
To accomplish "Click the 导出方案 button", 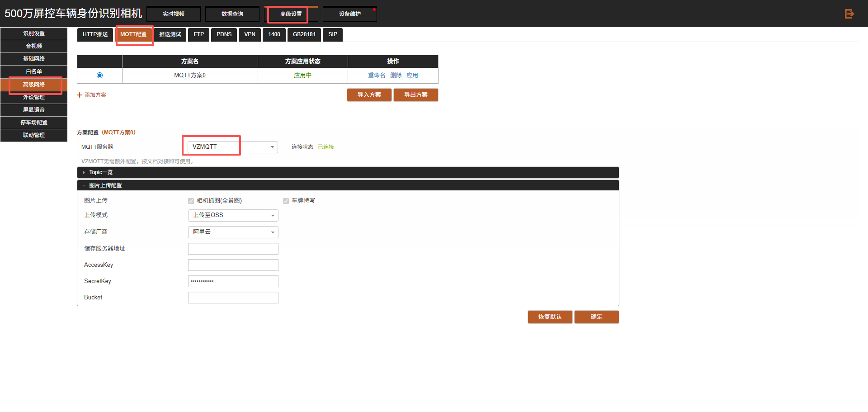I will tap(416, 95).
